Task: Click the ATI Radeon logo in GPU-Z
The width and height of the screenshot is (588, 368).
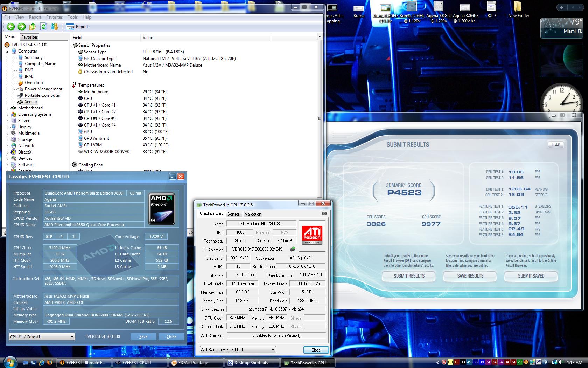Action: click(x=312, y=236)
